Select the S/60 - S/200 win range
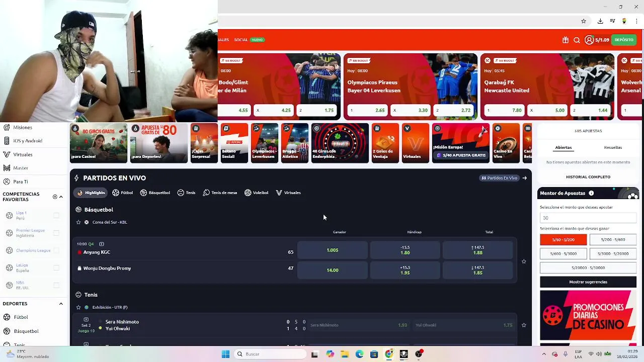644x362 pixels. click(563, 240)
